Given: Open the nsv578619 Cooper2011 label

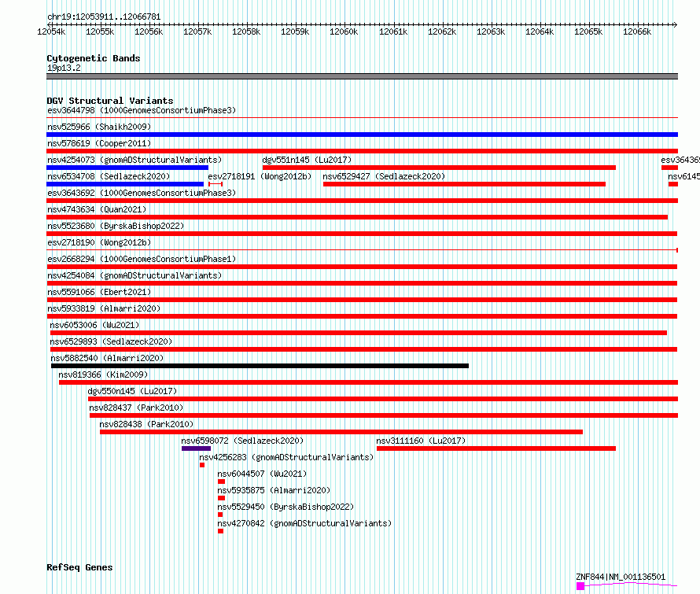Looking at the screenshot, I should click(99, 143).
